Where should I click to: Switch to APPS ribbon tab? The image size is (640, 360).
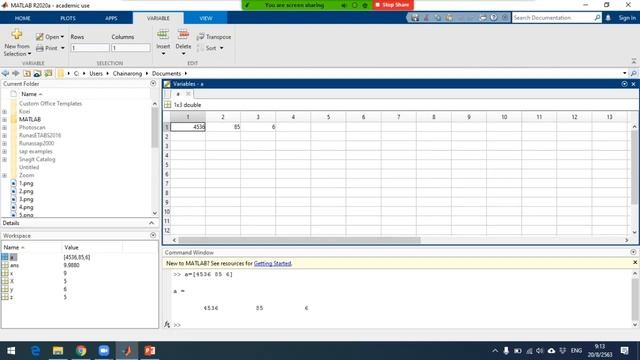pyautogui.click(x=111, y=18)
